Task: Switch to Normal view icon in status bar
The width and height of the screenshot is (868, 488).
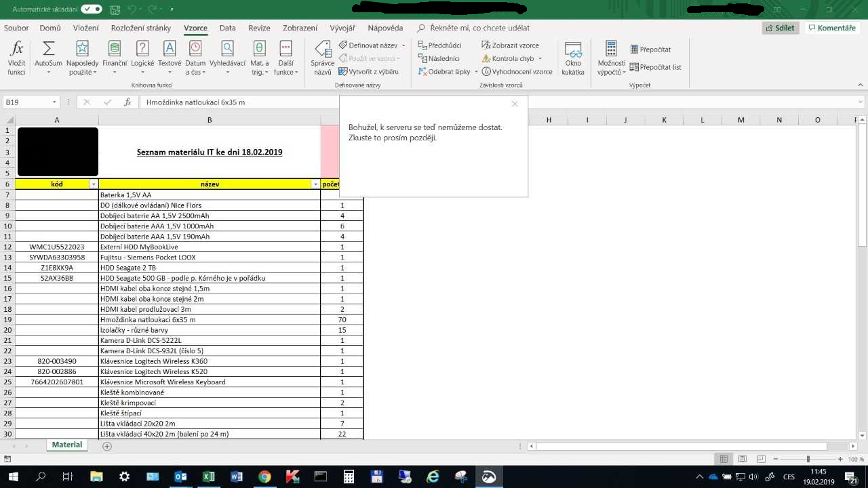Action: click(724, 459)
